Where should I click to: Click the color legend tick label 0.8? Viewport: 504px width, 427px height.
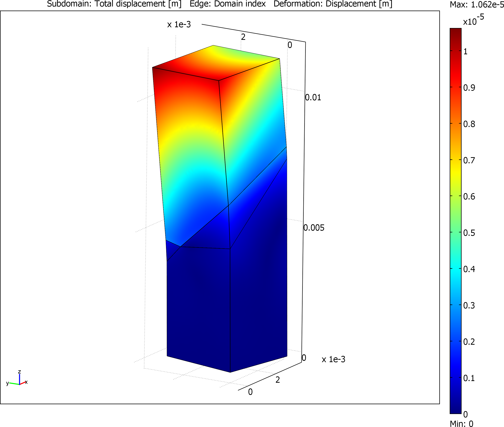469,124
